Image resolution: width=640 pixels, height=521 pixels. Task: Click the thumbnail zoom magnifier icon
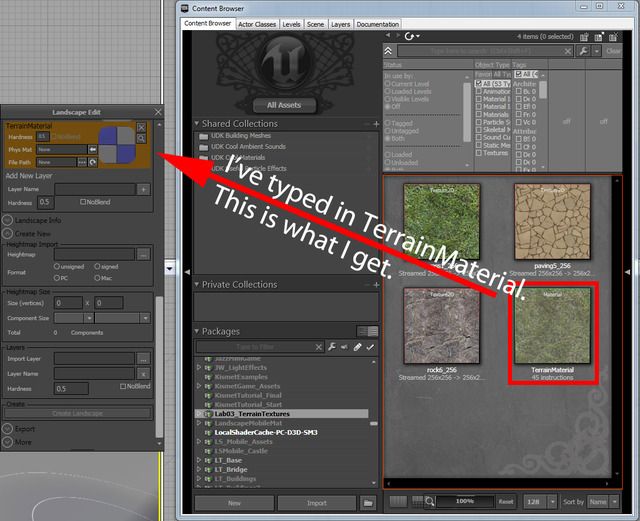(x=429, y=501)
